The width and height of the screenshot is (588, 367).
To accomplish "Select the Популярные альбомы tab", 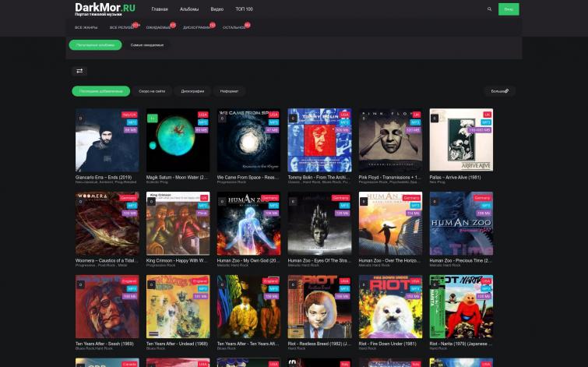I will click(x=95, y=45).
